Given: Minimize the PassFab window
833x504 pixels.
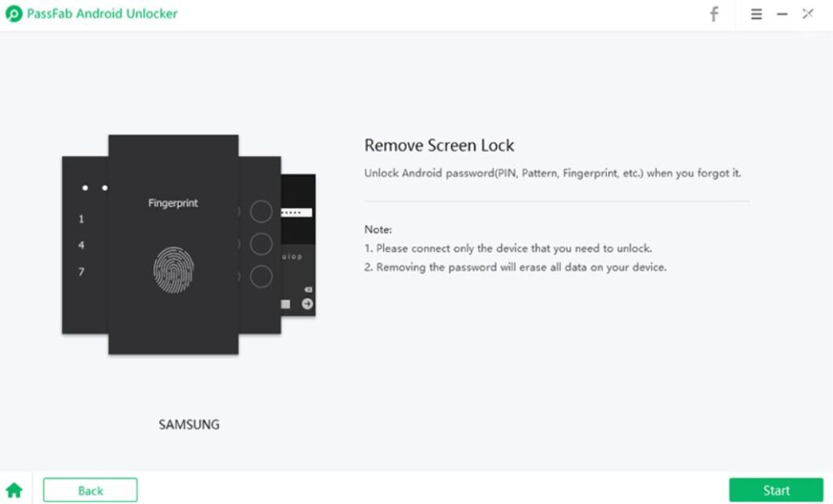Looking at the screenshot, I should pos(782,14).
